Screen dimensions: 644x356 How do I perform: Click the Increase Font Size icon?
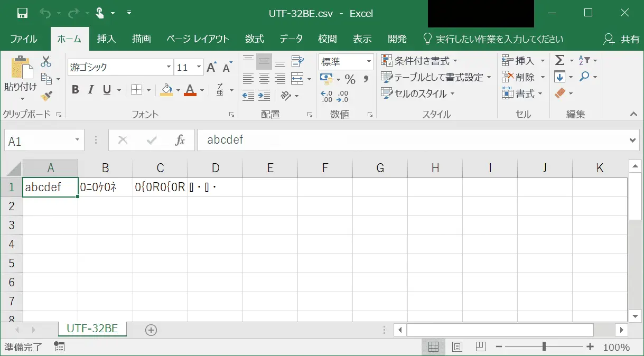click(x=211, y=67)
